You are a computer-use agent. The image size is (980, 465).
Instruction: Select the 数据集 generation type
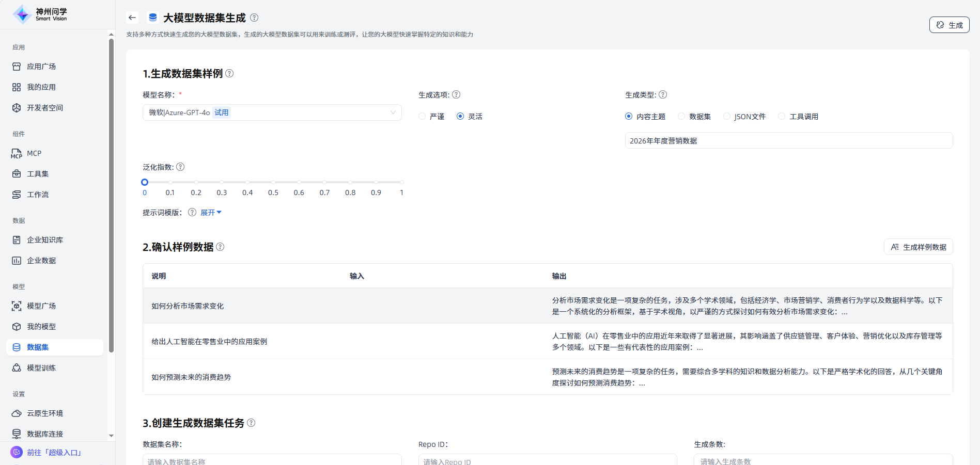point(682,117)
